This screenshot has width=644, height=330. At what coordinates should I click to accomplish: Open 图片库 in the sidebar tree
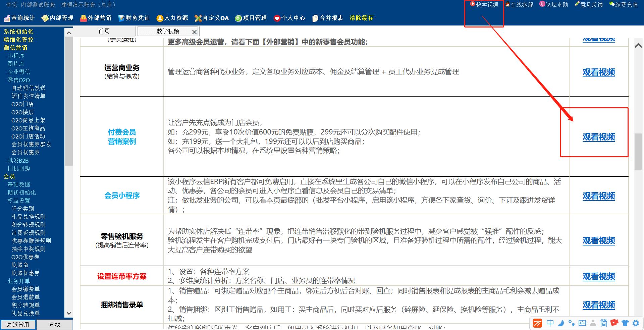click(x=16, y=64)
